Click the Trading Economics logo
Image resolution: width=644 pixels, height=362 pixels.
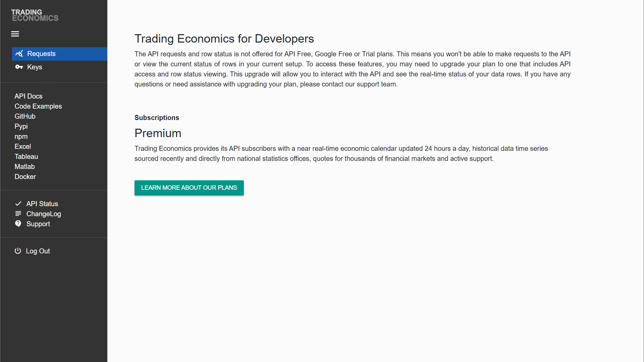pos(35,15)
